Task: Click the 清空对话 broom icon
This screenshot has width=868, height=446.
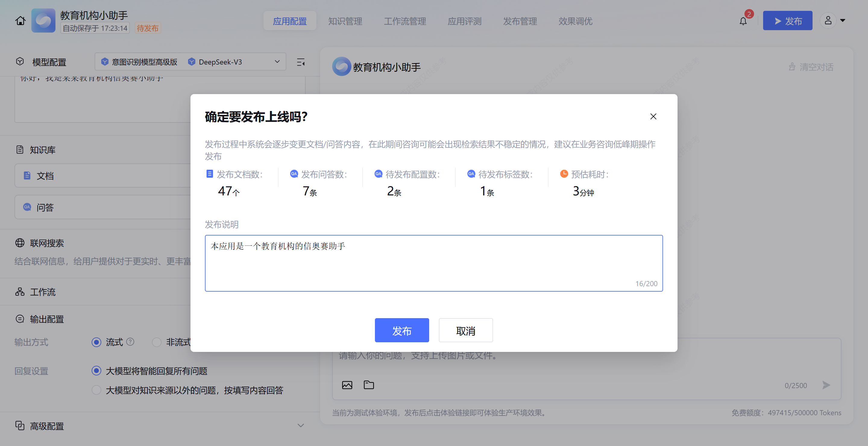Action: point(792,67)
